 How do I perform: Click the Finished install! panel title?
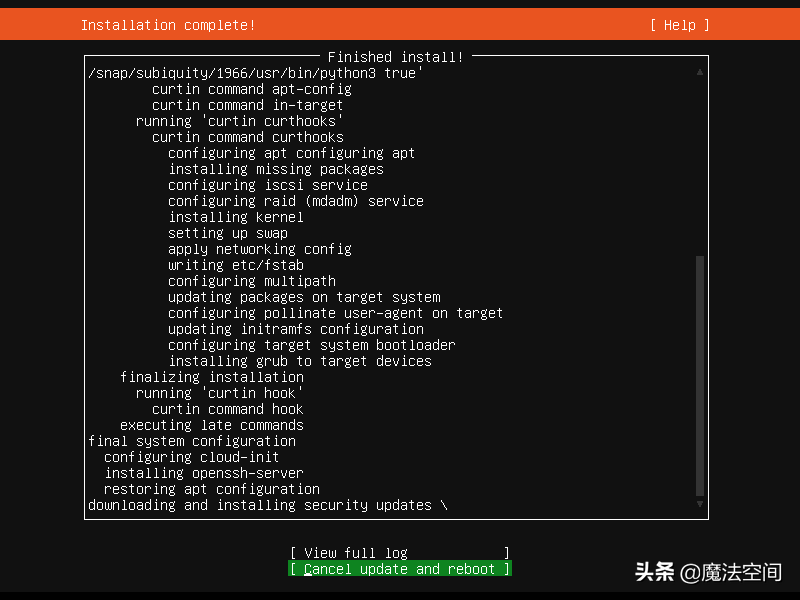[395, 57]
